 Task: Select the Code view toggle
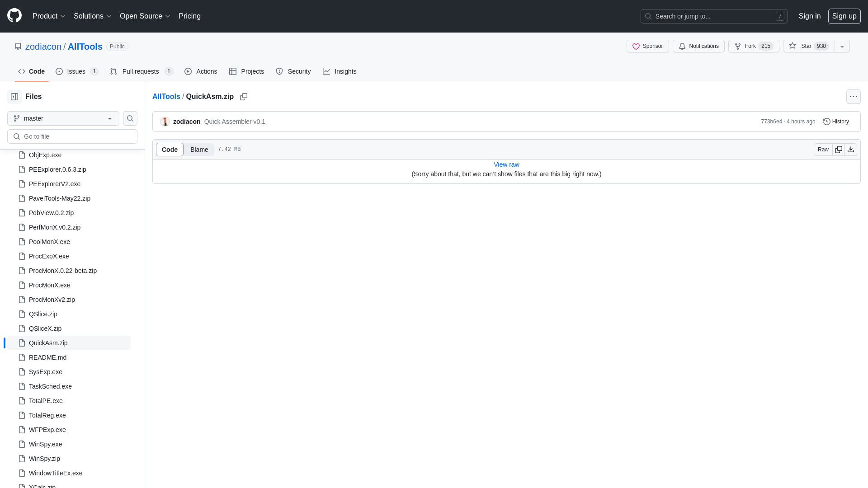(170, 150)
